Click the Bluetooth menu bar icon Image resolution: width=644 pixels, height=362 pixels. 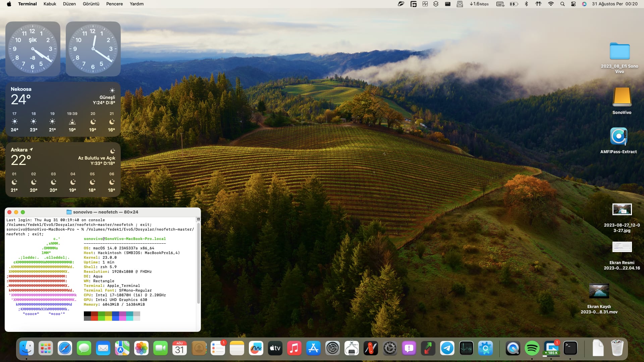pyautogui.click(x=526, y=4)
